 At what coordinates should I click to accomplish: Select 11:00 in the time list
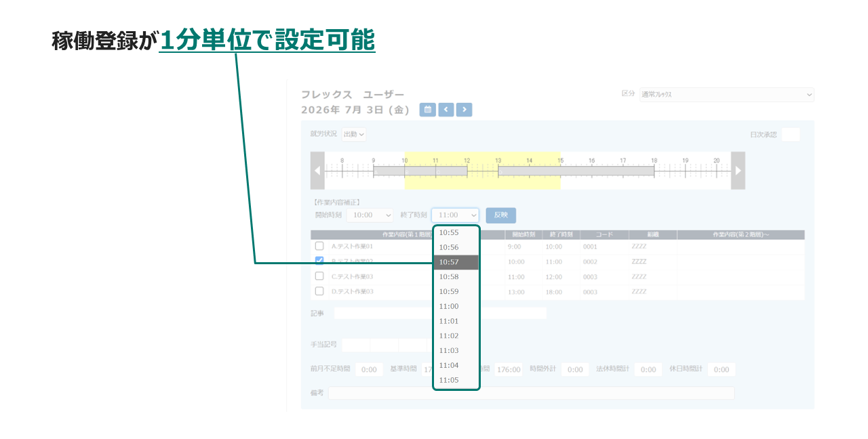pyautogui.click(x=456, y=306)
